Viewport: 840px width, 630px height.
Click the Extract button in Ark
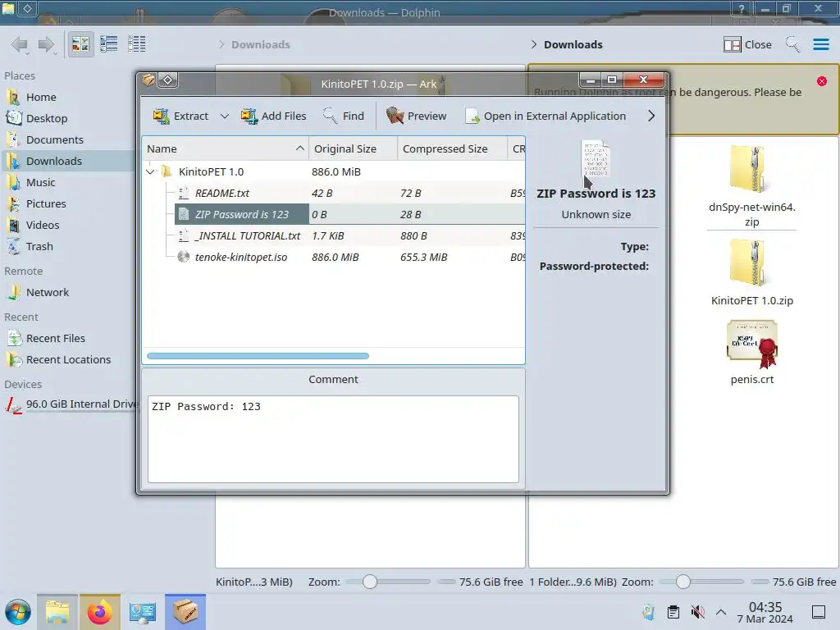click(x=180, y=116)
